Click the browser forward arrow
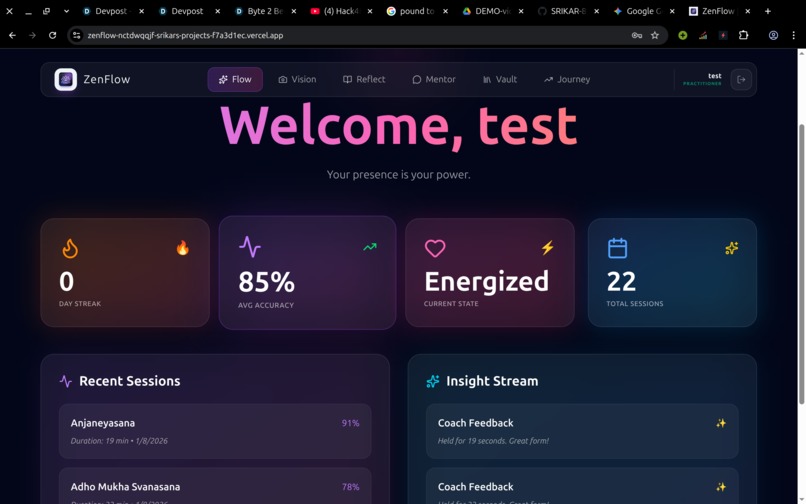 click(32, 35)
